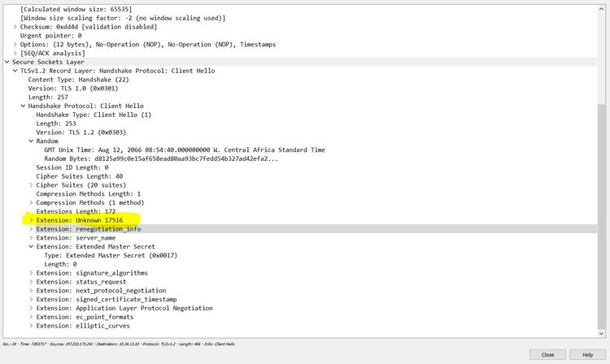The width and height of the screenshot is (610, 364).
Task: Collapse the TLSv1.2 Record Layer node
Action: click(x=15, y=71)
